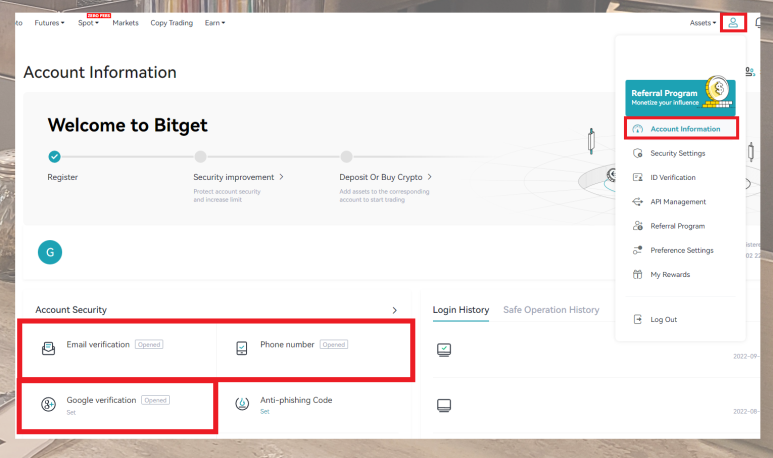Select API Management in the profile menu
Screen dimensions: 773x458
680,202
